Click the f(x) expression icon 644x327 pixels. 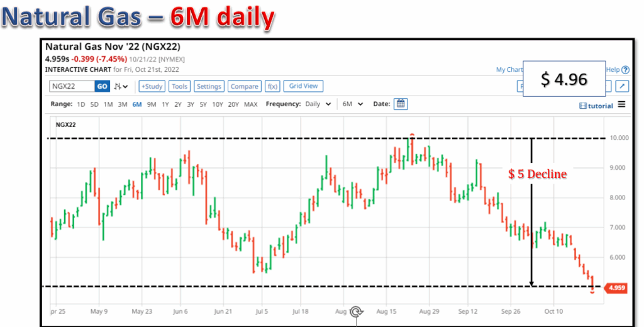click(272, 86)
